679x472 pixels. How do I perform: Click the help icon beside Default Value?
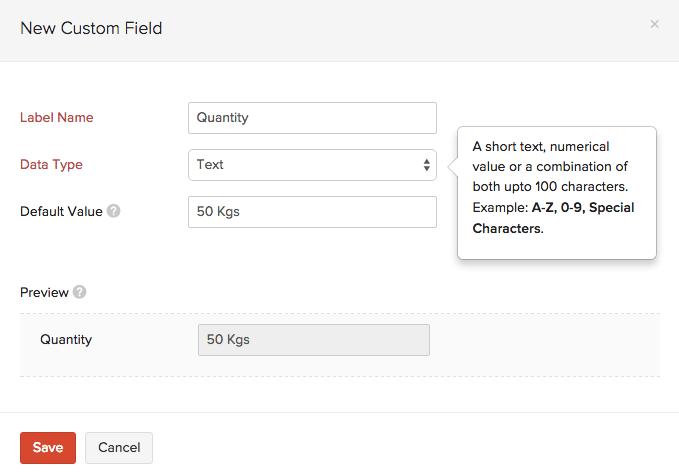(x=114, y=211)
